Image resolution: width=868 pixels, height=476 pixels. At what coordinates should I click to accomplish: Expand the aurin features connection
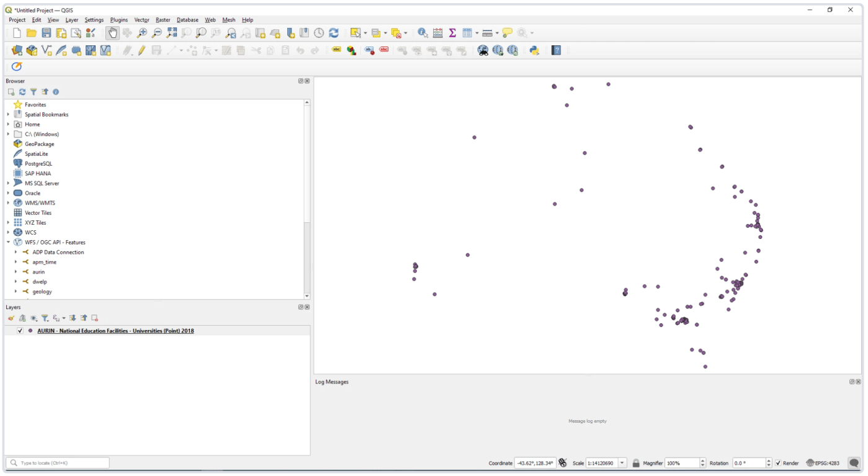[x=16, y=271]
